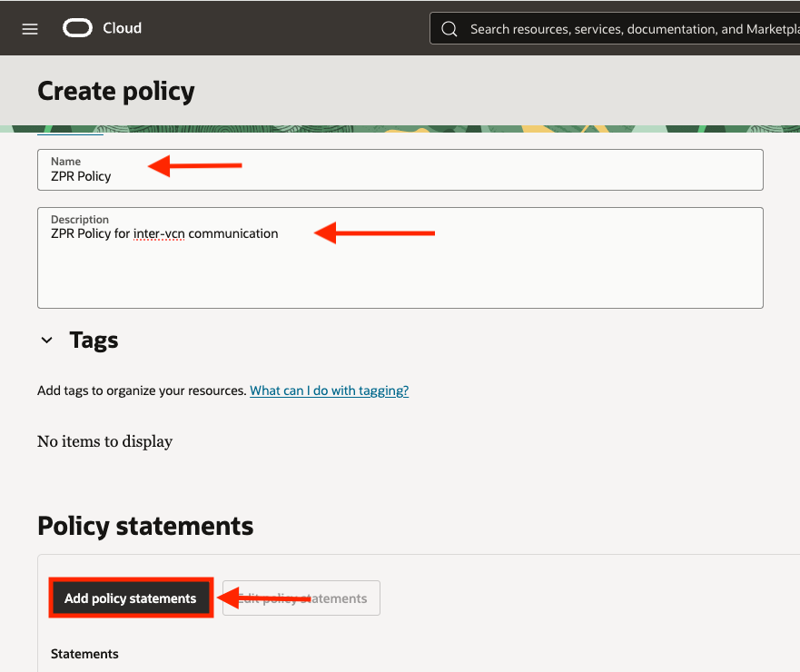Open the hamburger navigation menu

click(x=30, y=28)
